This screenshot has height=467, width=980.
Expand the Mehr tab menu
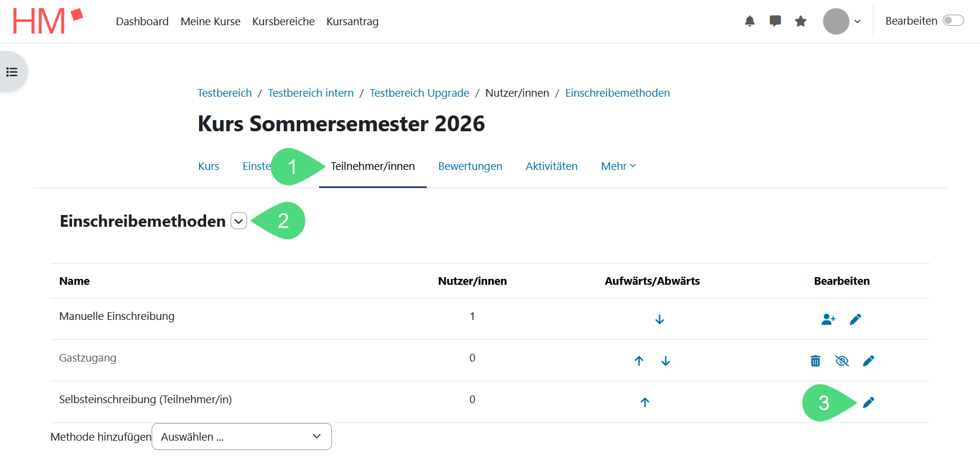pyautogui.click(x=618, y=166)
